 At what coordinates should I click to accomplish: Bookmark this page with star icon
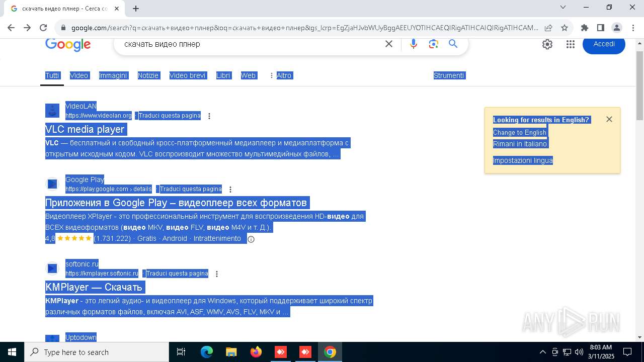[x=565, y=28]
